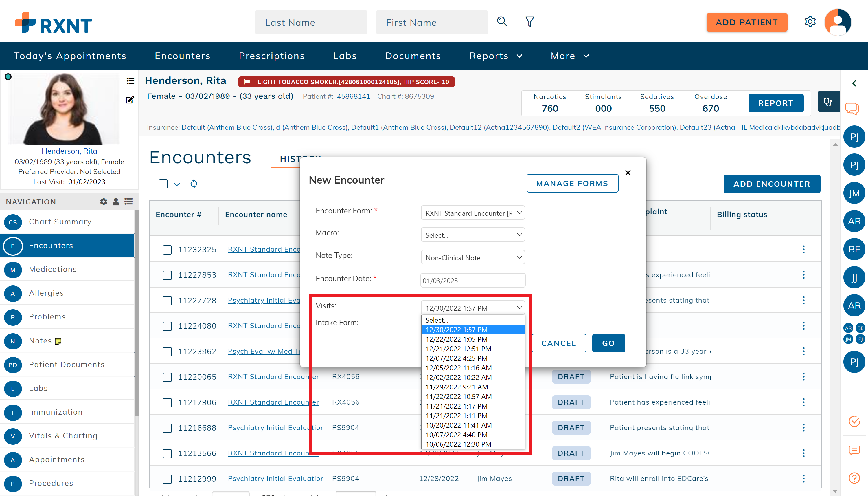Check encounter 11232325 checkbox

pos(167,250)
